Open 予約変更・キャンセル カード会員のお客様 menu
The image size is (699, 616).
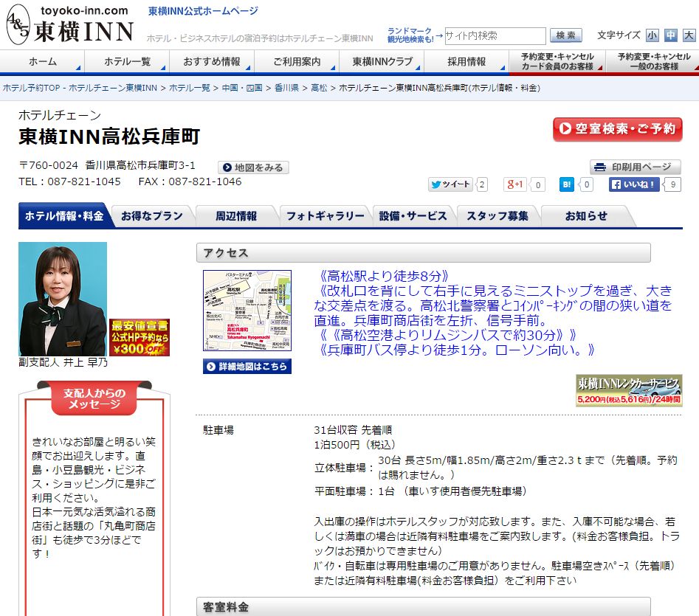pyautogui.click(x=557, y=61)
